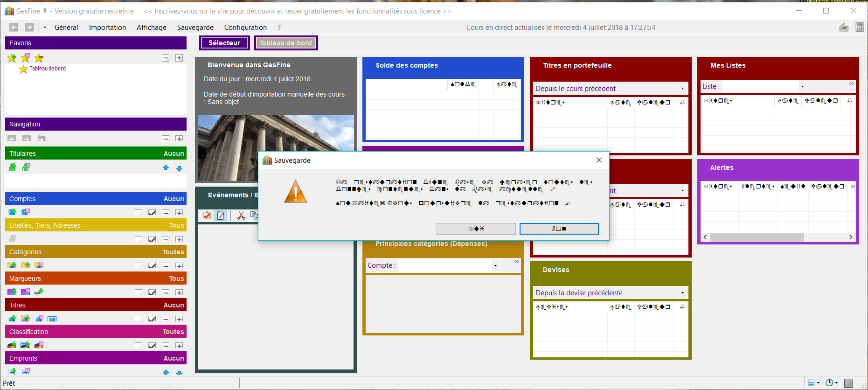Click the remove favorite star icon
The height and width of the screenshot is (390, 868).
39,58
